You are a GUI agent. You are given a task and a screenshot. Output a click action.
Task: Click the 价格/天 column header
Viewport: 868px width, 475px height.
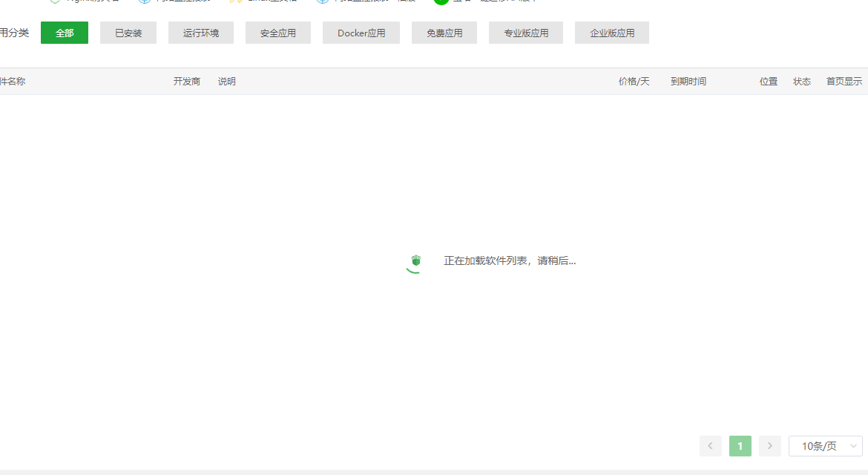click(x=634, y=82)
